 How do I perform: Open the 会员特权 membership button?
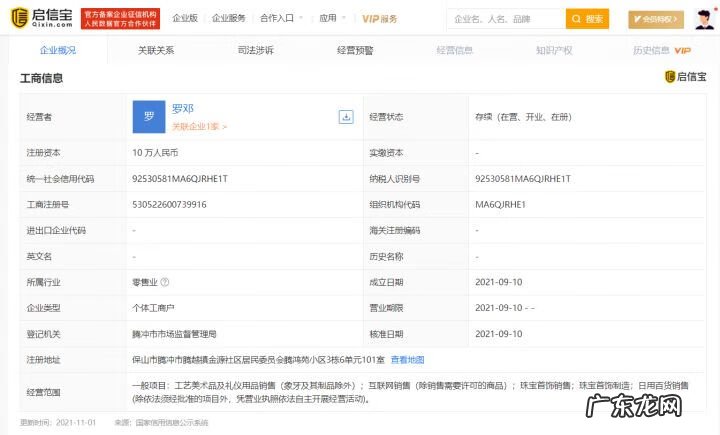point(656,19)
